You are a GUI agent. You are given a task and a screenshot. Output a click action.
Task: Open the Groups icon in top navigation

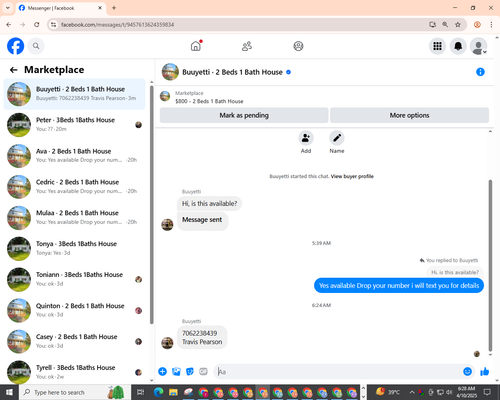tap(298, 46)
